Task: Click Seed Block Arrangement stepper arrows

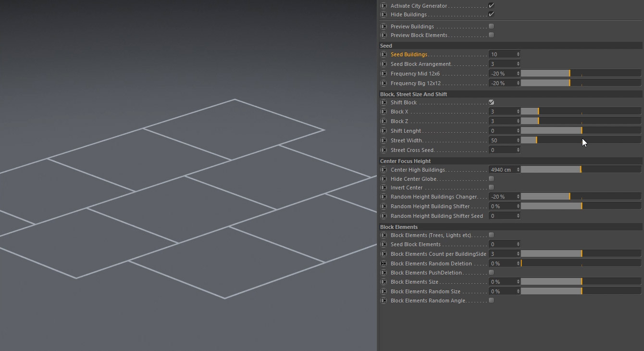Action: [x=518, y=64]
